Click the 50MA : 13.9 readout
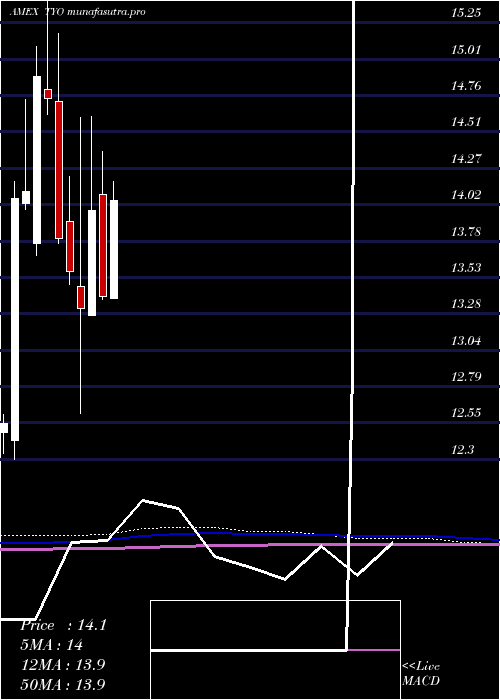Screen dimensions: 500x700 tap(63, 684)
